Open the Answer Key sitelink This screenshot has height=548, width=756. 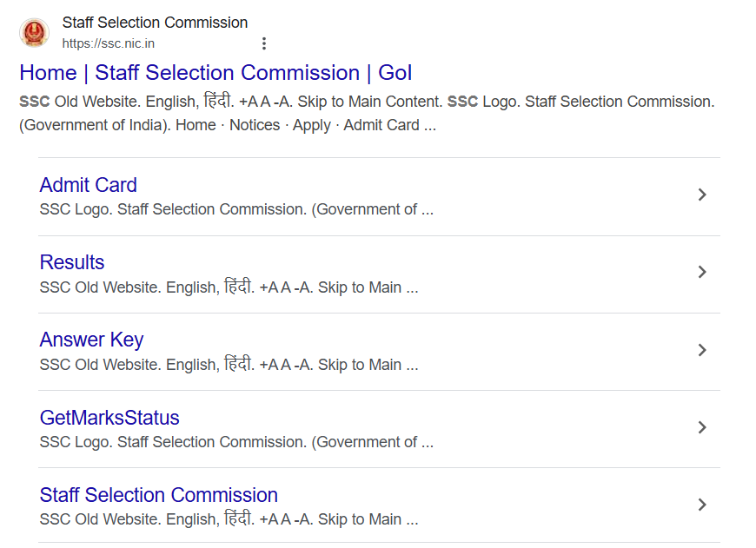pos(91,340)
